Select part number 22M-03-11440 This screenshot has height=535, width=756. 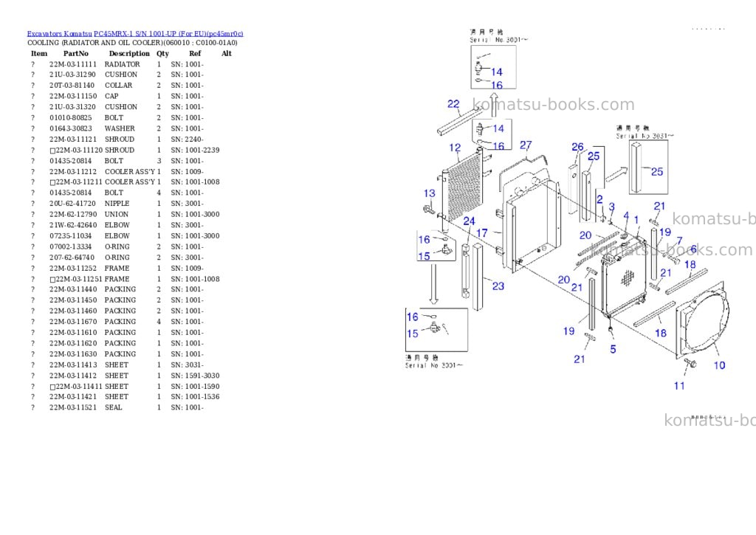[73, 289]
